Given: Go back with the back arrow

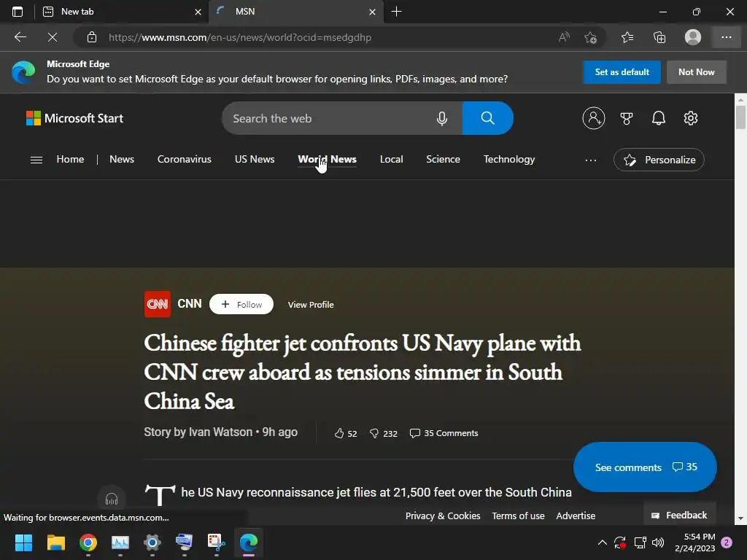Looking at the screenshot, I should (x=20, y=37).
